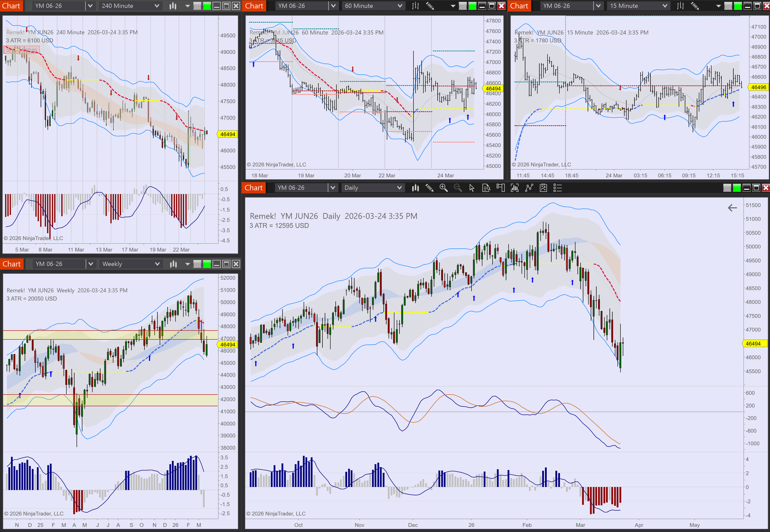Viewport: 770px width, 532px height.
Task: Open properties list icon in Daily chart
Action: [557, 188]
